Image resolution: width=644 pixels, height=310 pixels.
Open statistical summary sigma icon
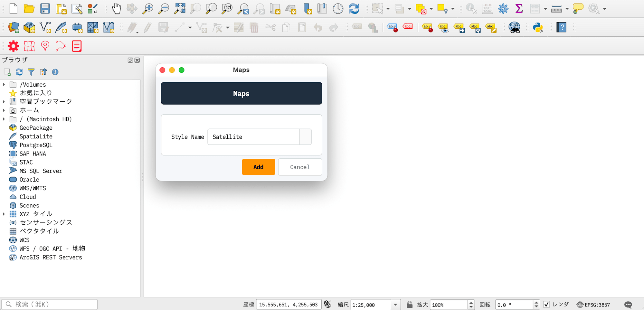click(519, 9)
